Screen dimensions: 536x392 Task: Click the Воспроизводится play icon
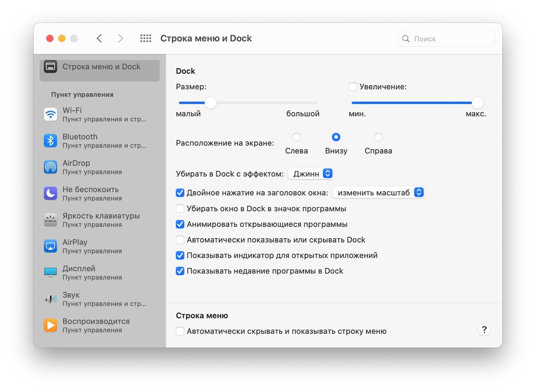click(x=50, y=325)
